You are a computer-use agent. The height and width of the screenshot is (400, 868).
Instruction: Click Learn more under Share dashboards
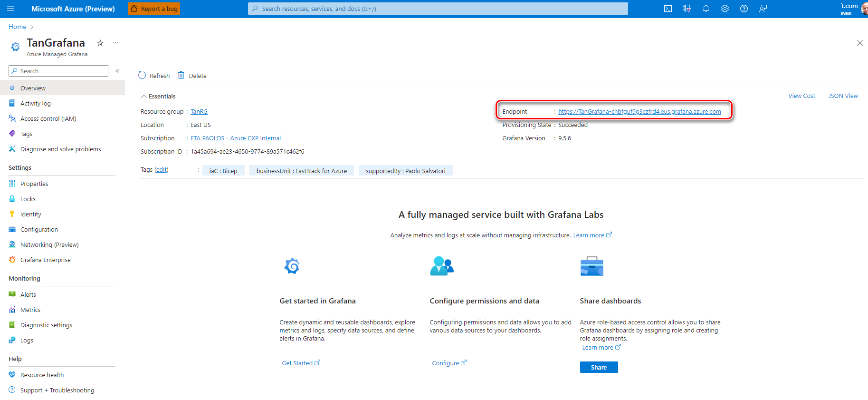pos(601,347)
